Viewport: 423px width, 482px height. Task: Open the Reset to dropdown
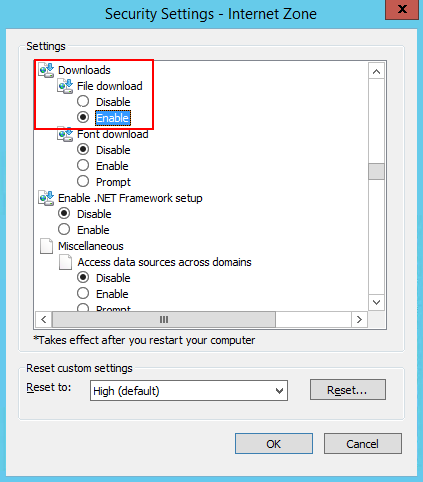point(189,391)
